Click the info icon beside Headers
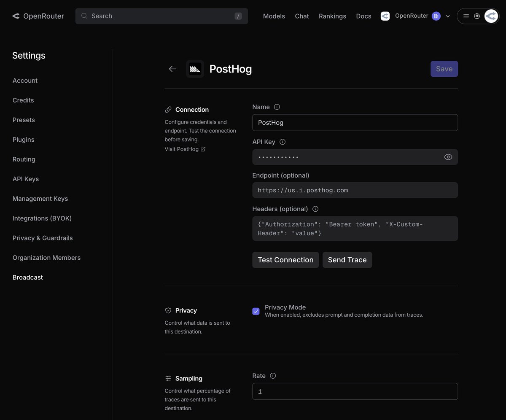The height and width of the screenshot is (420, 506). pyautogui.click(x=315, y=209)
